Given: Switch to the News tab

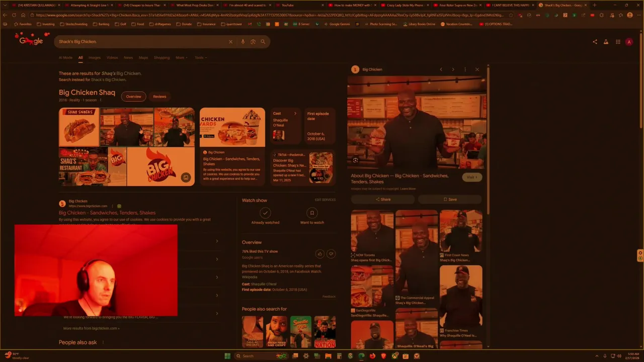Looking at the screenshot, I should (x=128, y=58).
